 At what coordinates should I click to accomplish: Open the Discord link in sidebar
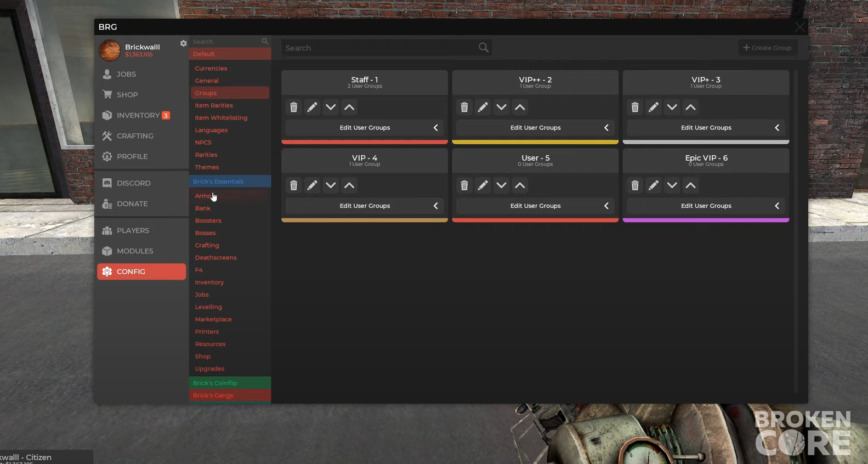tap(141, 183)
